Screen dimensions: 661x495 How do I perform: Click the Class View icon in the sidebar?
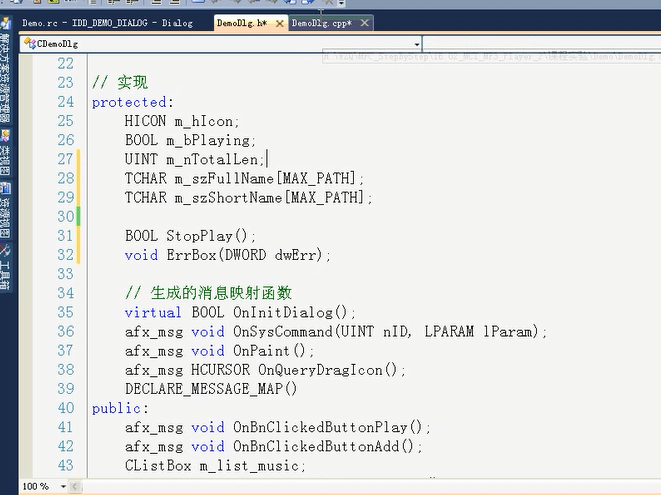point(5,136)
